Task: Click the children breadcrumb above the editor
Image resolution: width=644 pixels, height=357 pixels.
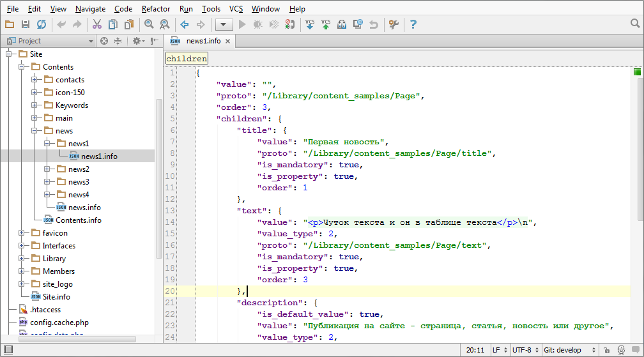Action: click(187, 58)
